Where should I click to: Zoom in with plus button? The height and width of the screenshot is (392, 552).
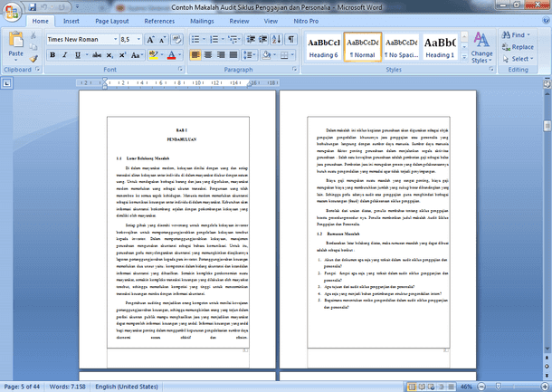point(546,387)
